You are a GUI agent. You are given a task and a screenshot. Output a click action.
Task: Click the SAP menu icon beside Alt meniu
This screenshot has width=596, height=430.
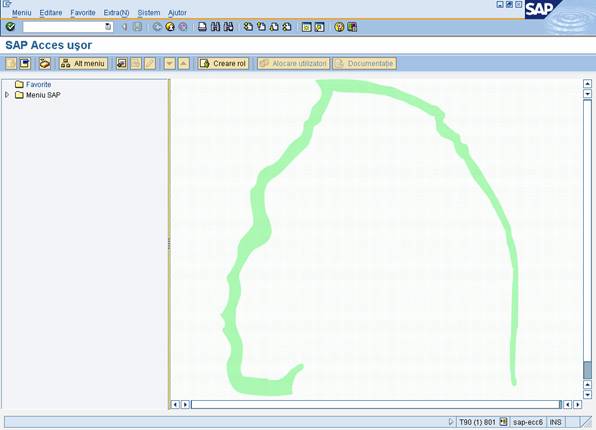click(x=25, y=63)
